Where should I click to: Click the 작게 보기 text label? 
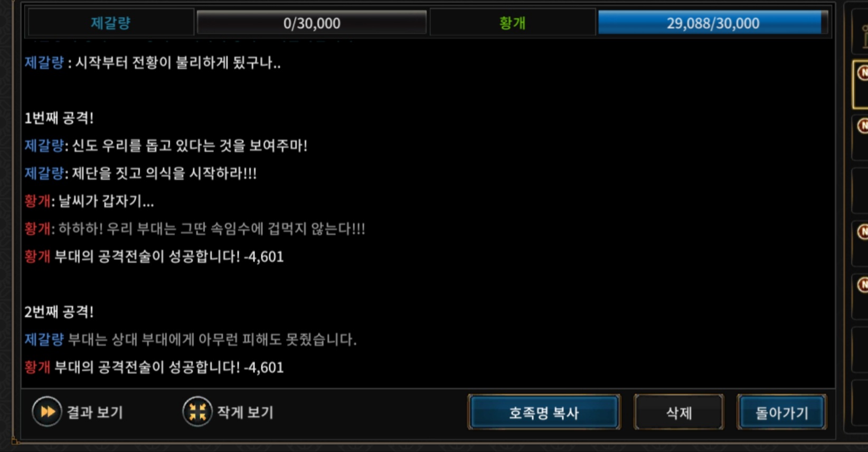pyautogui.click(x=246, y=412)
